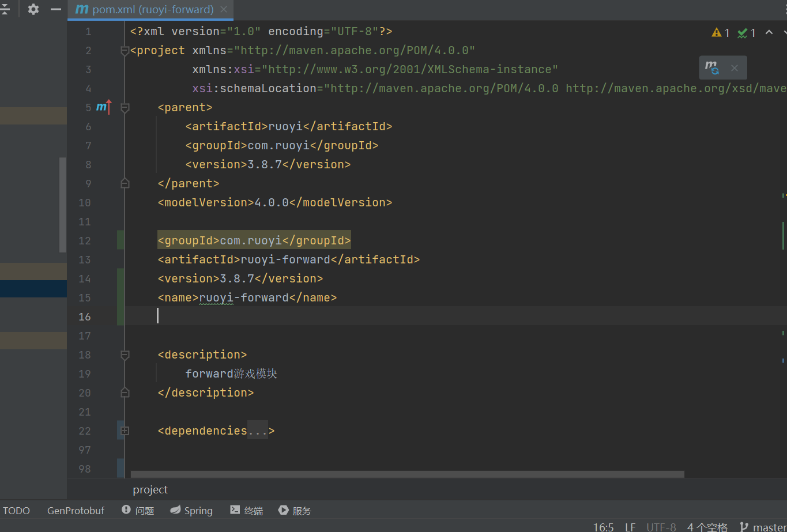Open the Spring tool window

point(191,511)
